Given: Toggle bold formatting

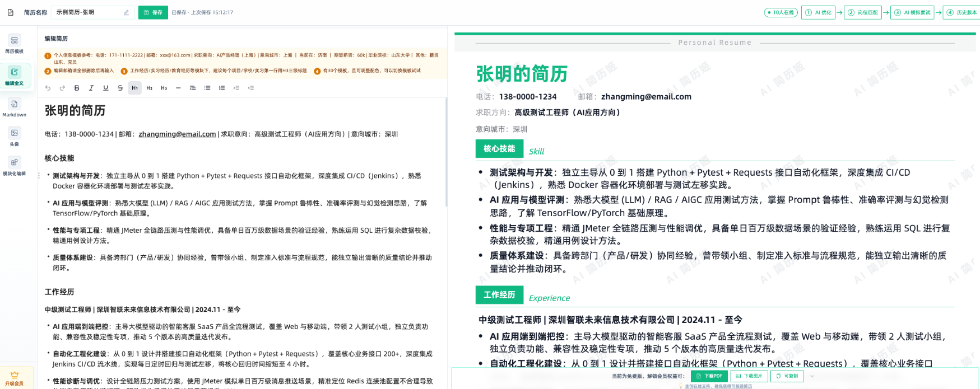Looking at the screenshot, I should pyautogui.click(x=77, y=88).
